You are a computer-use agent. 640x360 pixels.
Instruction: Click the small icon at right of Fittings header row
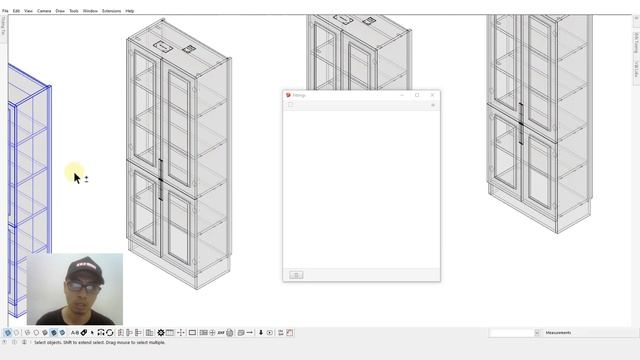click(x=433, y=105)
